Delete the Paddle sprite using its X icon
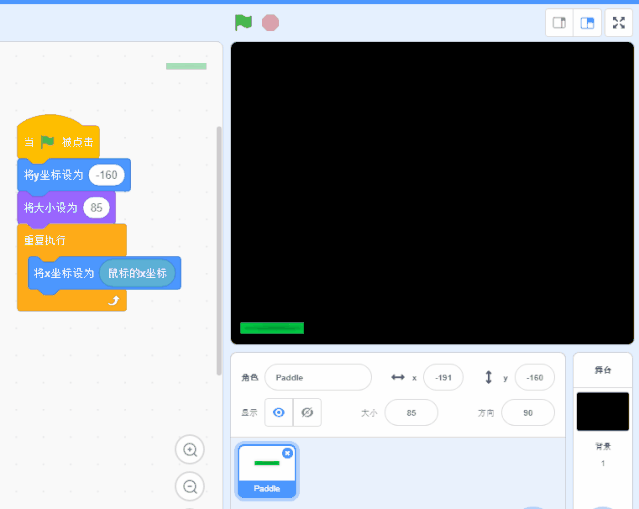639x509 pixels. click(x=288, y=453)
